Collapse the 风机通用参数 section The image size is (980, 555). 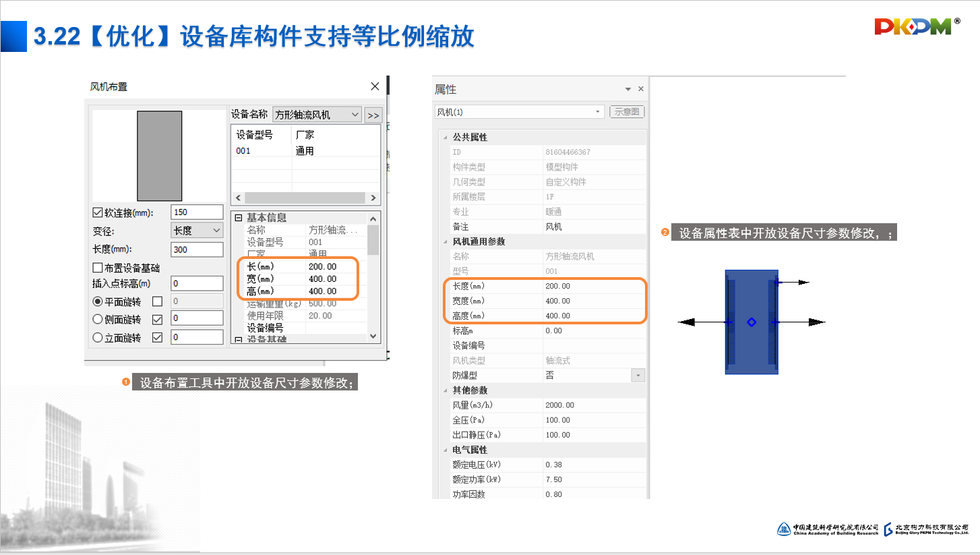click(444, 241)
